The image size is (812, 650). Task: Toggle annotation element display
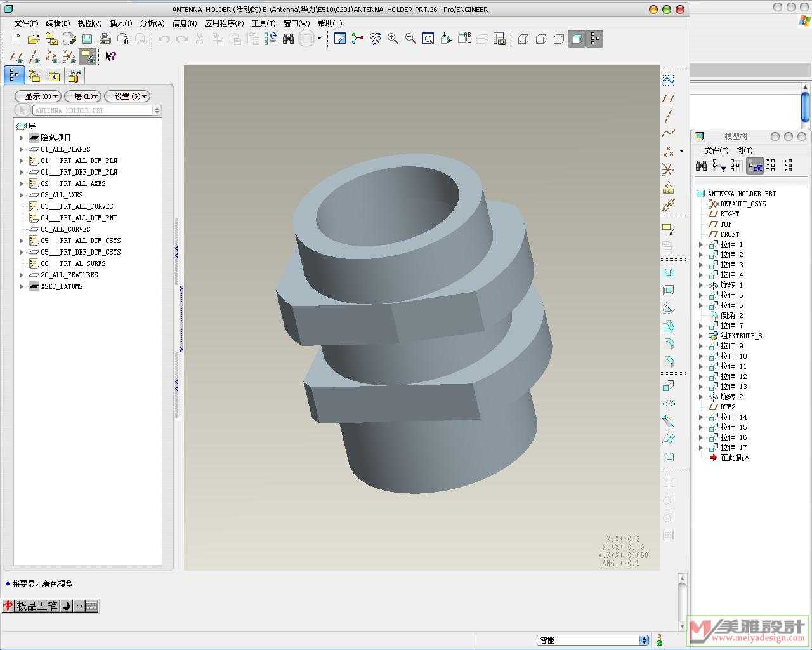[88, 56]
